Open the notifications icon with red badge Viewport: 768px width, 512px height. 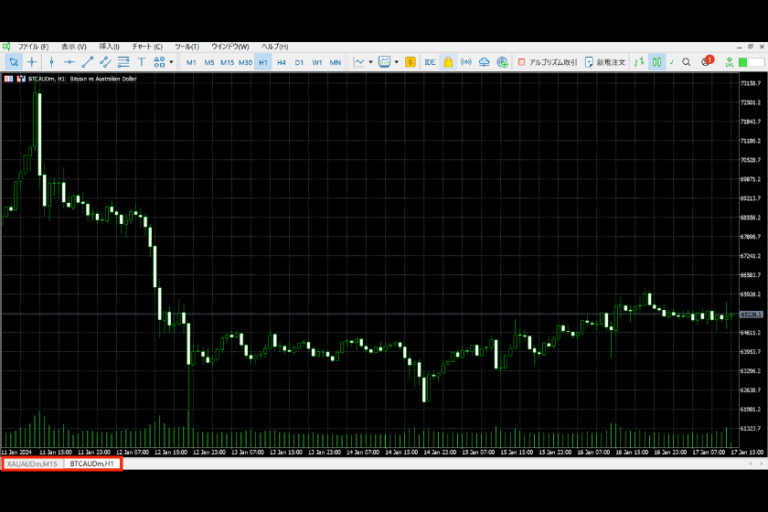point(705,62)
